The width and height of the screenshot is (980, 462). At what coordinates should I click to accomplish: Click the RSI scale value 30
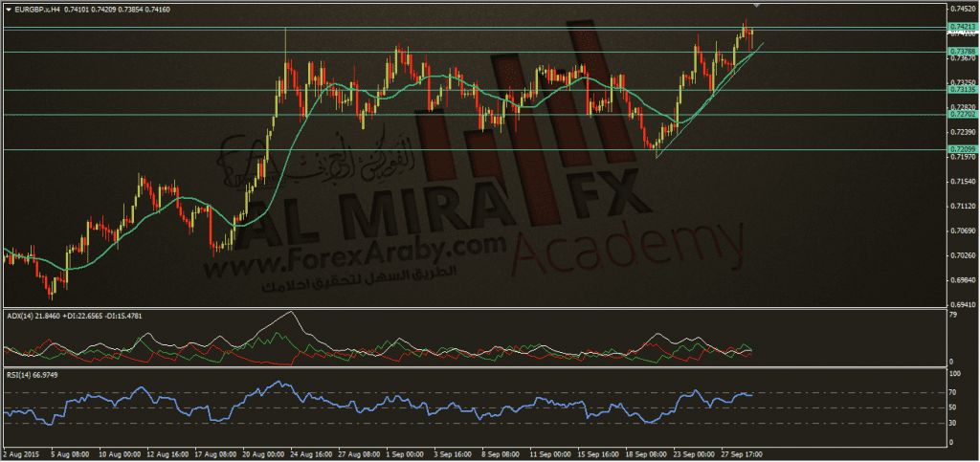point(954,424)
